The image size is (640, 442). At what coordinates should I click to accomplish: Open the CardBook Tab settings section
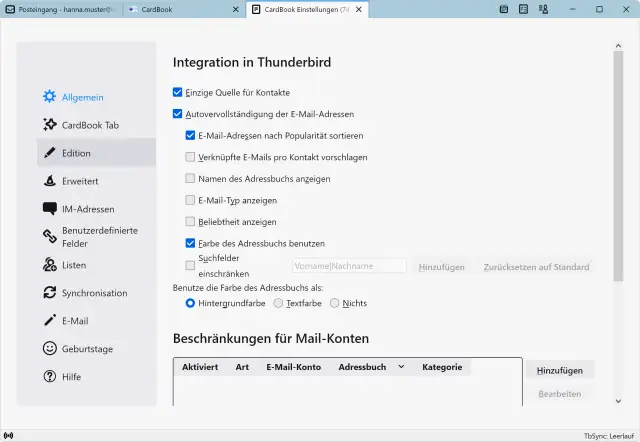96,124
